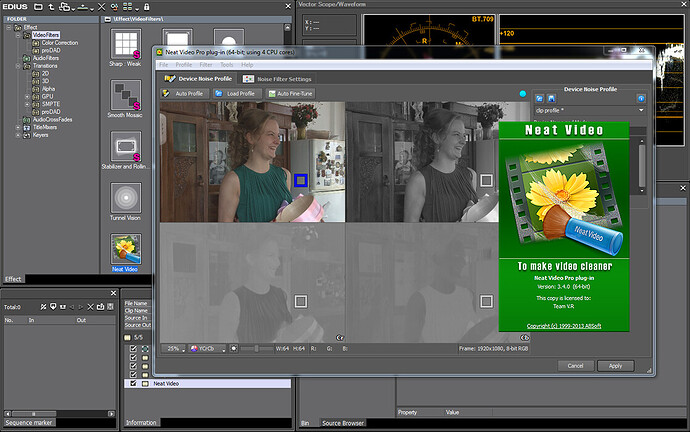
Task: Click the Auto Fine-Tune button
Action: click(x=290, y=94)
